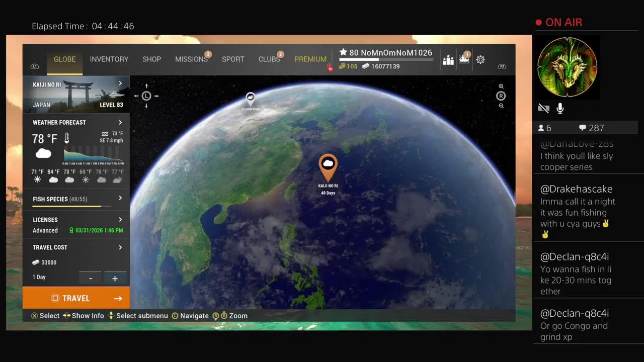
Task: Click the 'sly cooper series' chat message
Action: tap(577, 161)
